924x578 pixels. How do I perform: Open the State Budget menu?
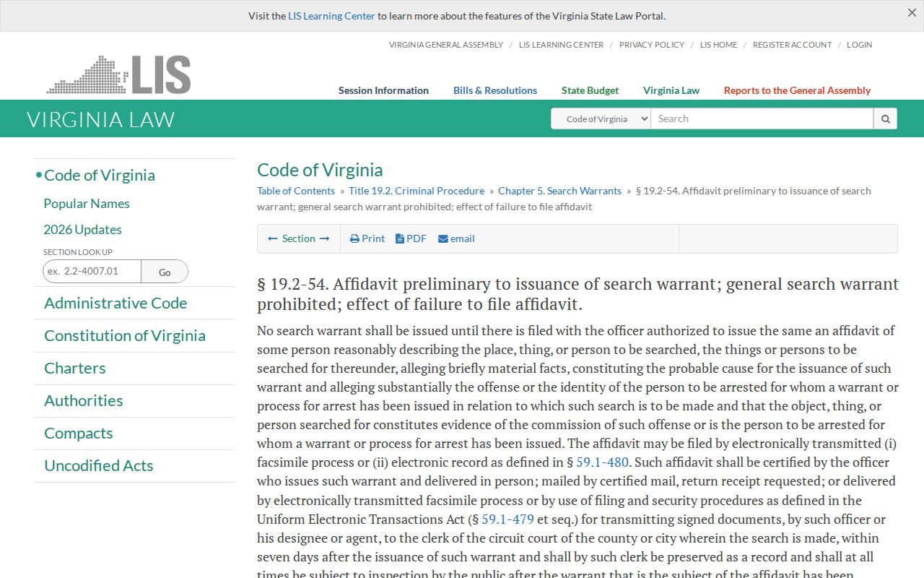(590, 90)
